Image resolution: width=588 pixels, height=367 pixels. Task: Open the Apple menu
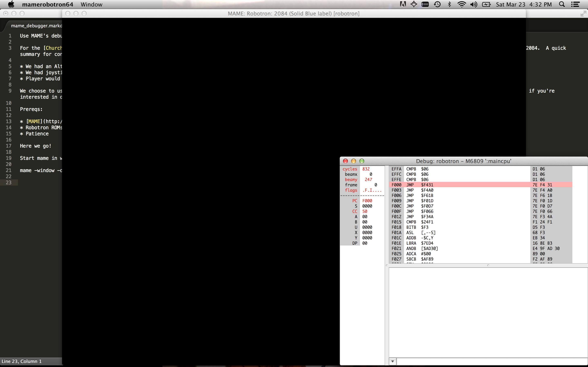[11, 4]
